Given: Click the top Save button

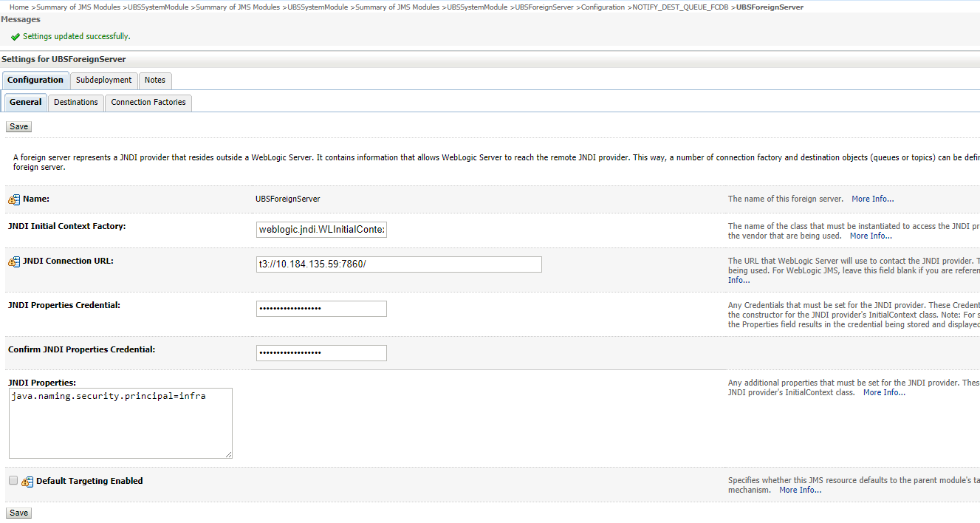Looking at the screenshot, I should (x=18, y=126).
